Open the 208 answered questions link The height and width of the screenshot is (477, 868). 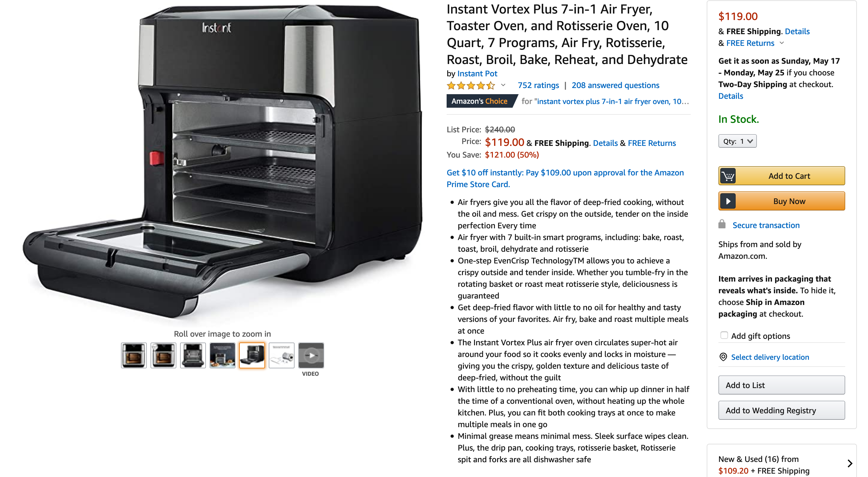click(x=615, y=85)
